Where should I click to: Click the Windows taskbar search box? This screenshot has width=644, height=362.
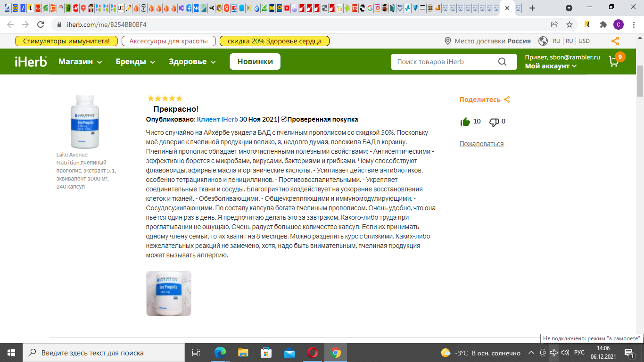(x=104, y=353)
